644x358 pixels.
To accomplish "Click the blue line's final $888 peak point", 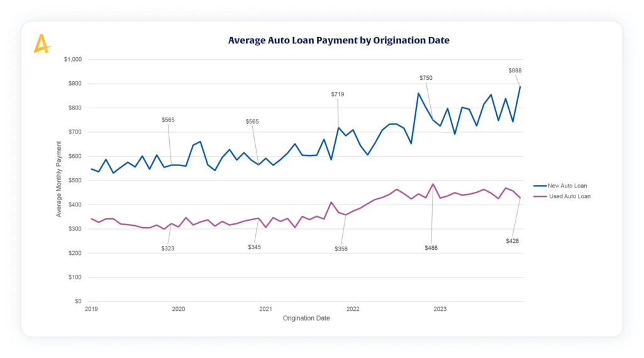I will (x=520, y=86).
